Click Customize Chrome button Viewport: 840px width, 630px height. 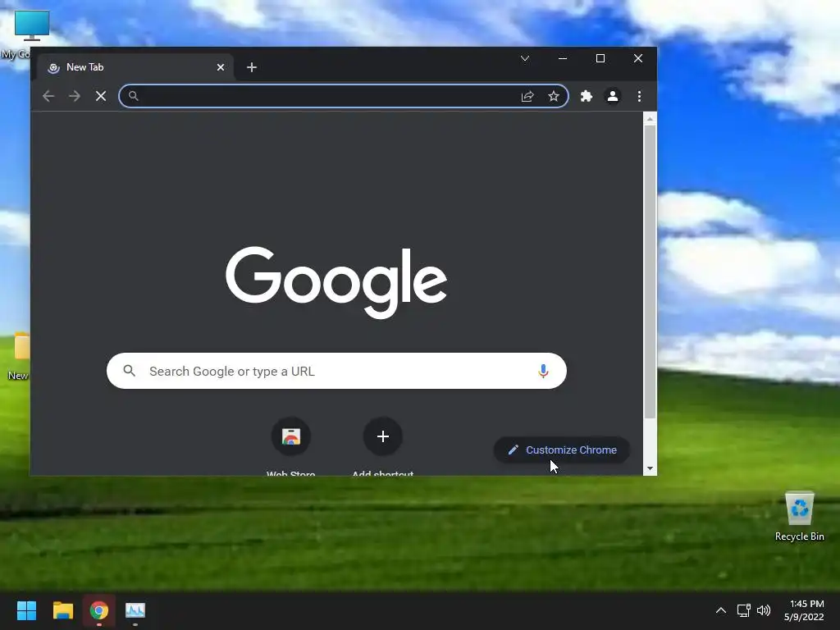[x=561, y=450]
